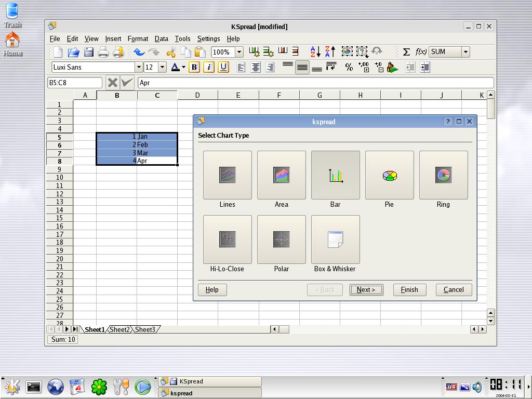Cut selection using the scissors icon
The image size is (532, 399).
pos(171,52)
